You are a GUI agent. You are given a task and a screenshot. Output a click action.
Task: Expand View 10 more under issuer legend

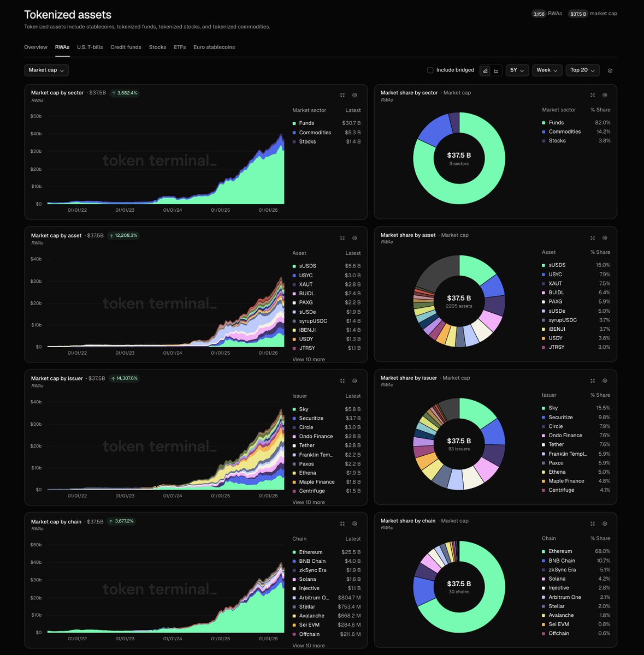tap(309, 503)
